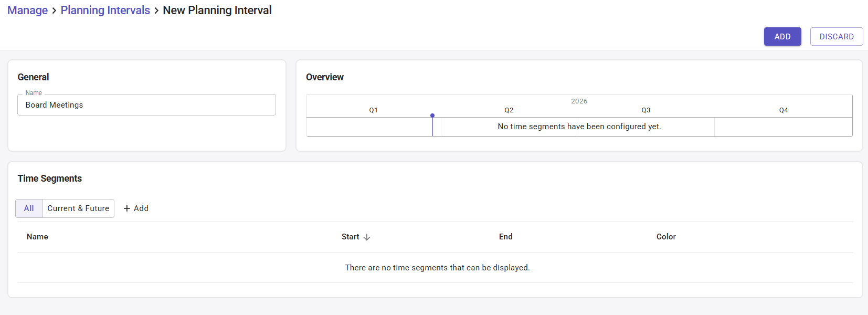Focus the Name field containing Board Meetings
Screen dimensions: 868x315
coord(146,105)
